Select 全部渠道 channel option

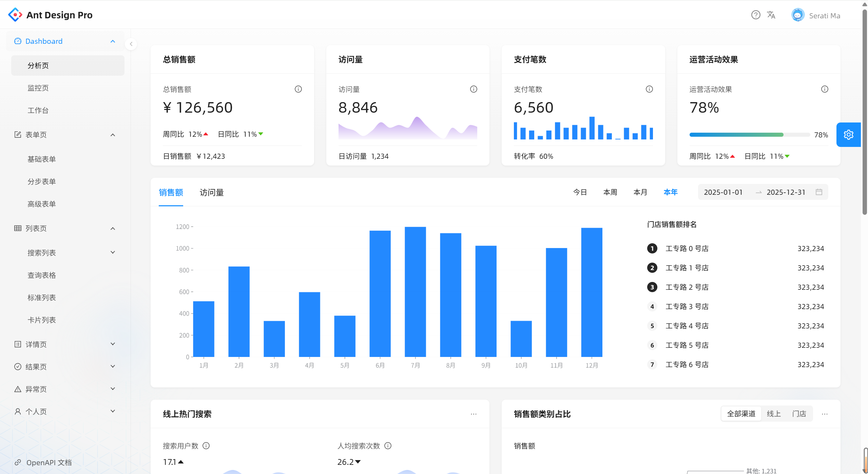point(741,414)
